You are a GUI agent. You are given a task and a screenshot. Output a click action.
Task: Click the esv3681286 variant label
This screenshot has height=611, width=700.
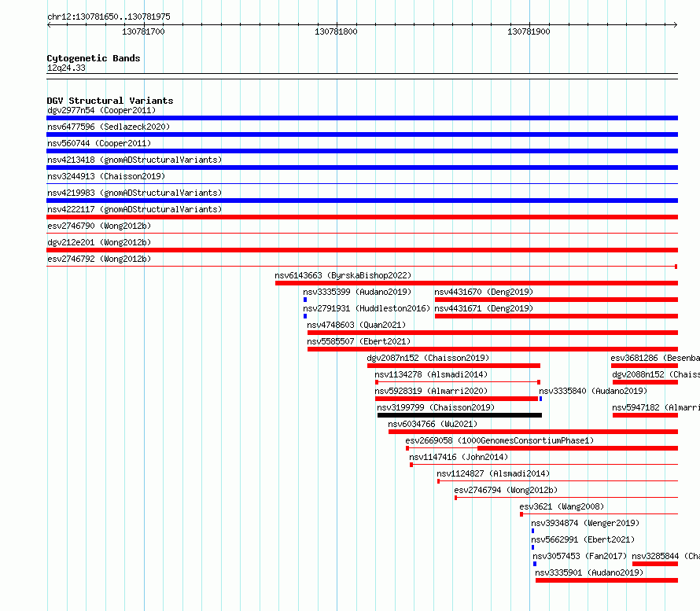(x=655, y=358)
